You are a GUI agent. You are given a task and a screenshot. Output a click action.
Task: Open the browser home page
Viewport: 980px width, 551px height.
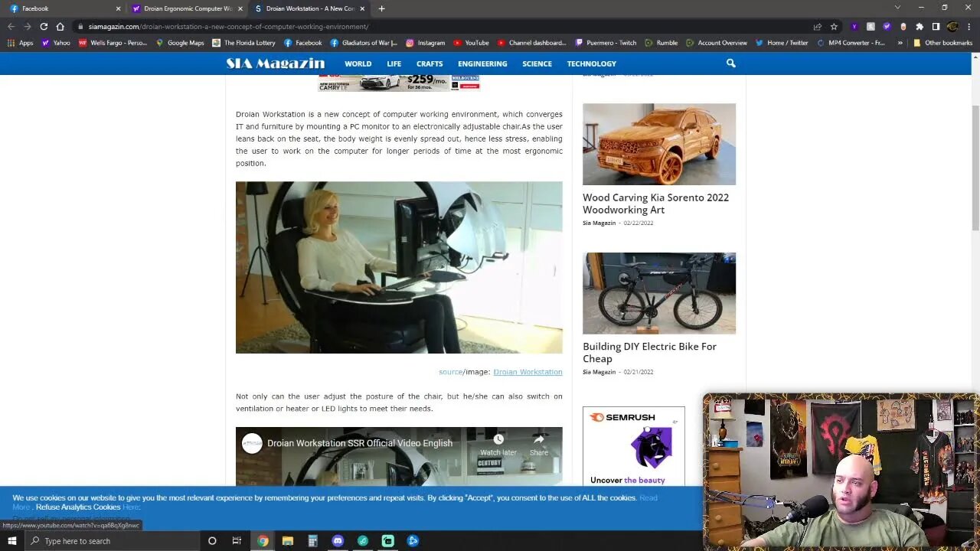tap(60, 26)
